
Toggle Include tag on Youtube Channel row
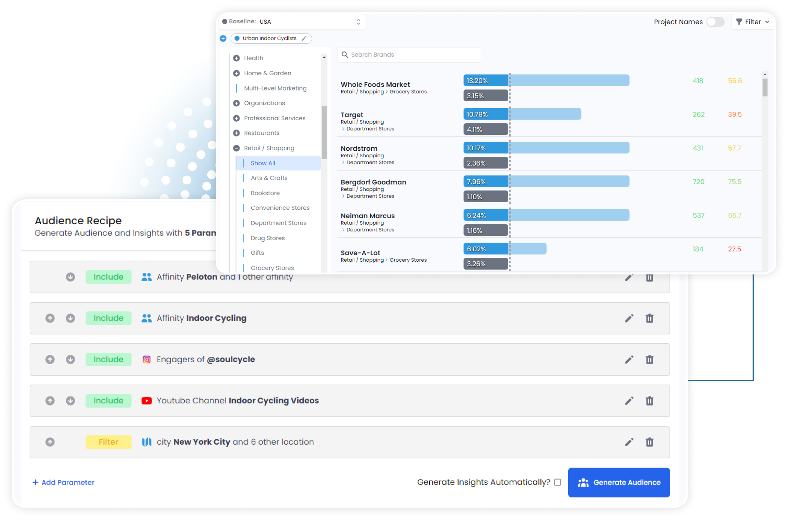coord(108,401)
